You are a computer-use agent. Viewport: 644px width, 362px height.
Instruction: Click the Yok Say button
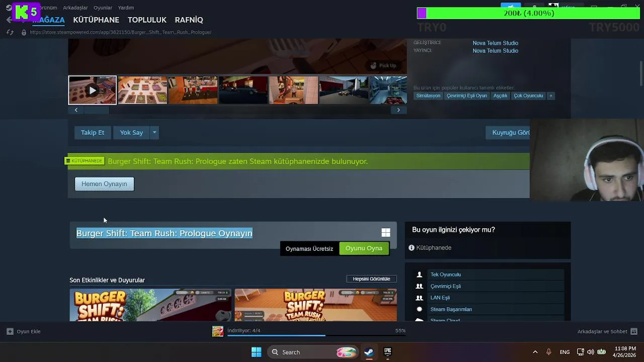131,133
